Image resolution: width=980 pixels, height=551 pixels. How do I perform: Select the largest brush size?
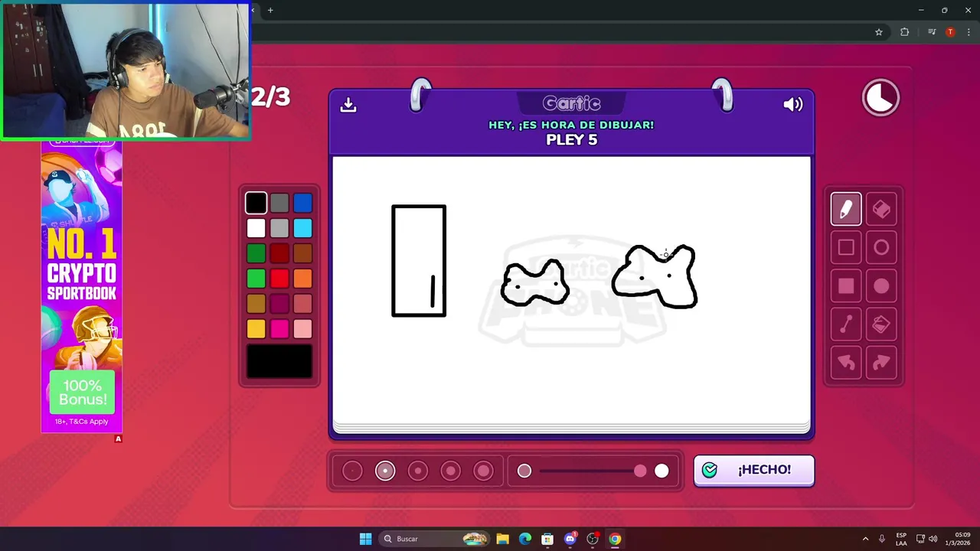(483, 471)
